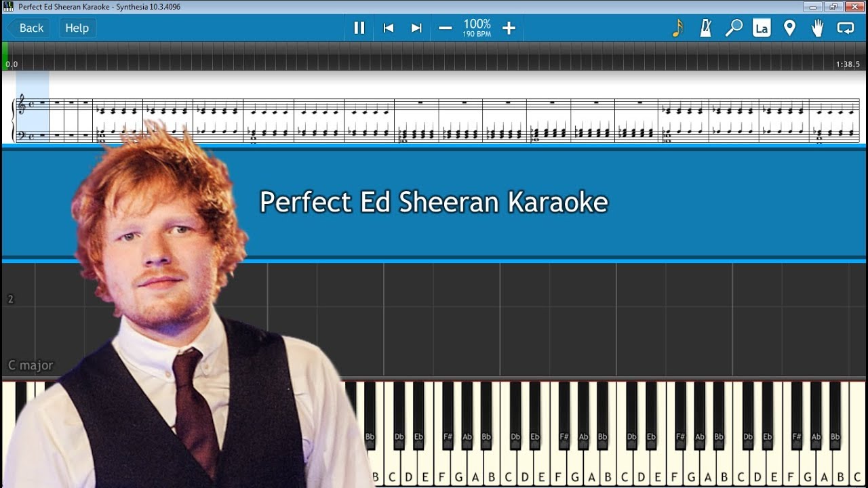This screenshot has width=868, height=488.
Task: Click the highlighted first measure in sheet music
Action: tap(33, 106)
